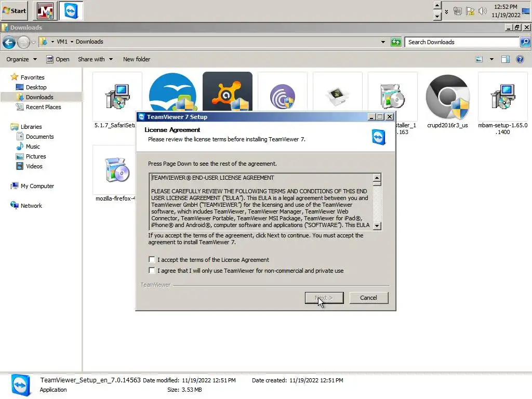Image resolution: width=532 pixels, height=399 pixels.
Task: Click TeamViewer icon in details pane
Action: (x=21, y=385)
